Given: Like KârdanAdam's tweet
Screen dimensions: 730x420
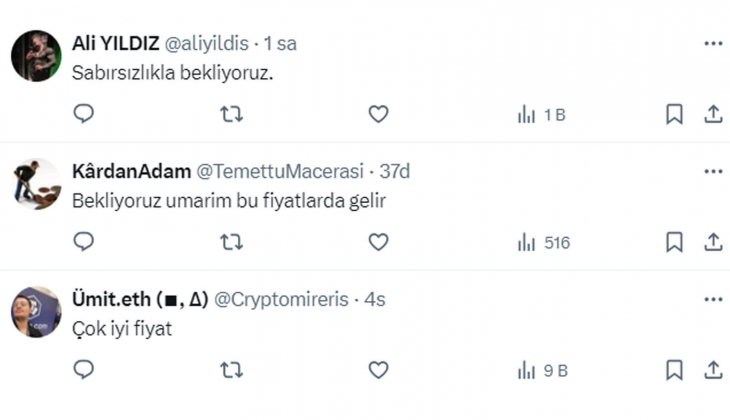Looking at the screenshot, I should click(378, 242).
